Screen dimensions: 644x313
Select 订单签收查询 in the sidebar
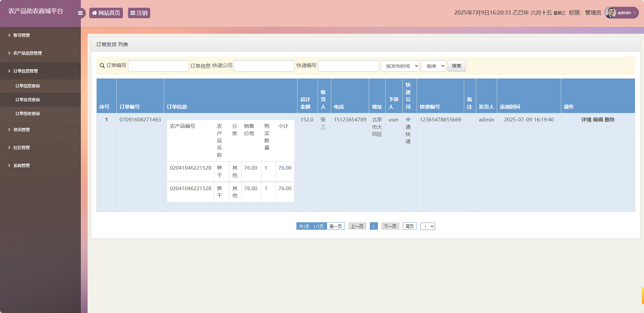click(27, 114)
